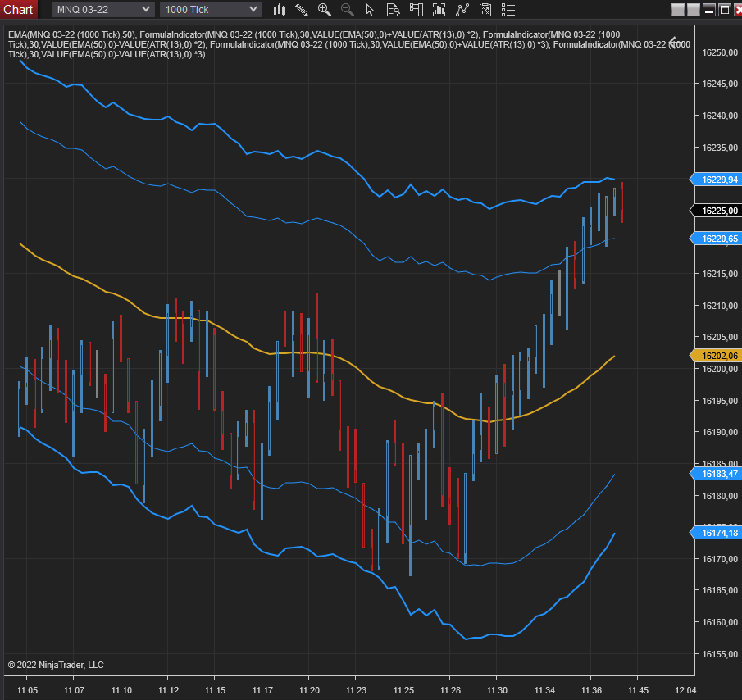742x700 pixels.
Task: Click the 11:30 time axis label
Action: (x=497, y=690)
